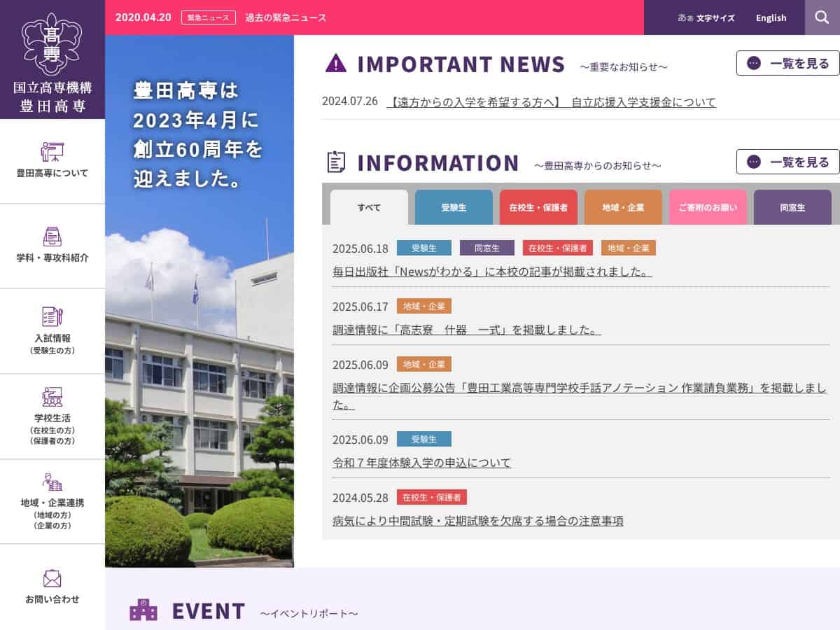Click the 緊急ニュース label badge
The image size is (840, 630).
tap(209, 17)
